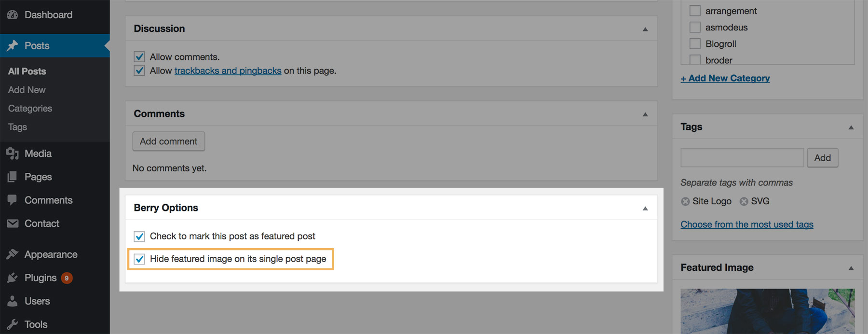868x334 pixels.
Task: Remove the SVG tag
Action: point(744,201)
